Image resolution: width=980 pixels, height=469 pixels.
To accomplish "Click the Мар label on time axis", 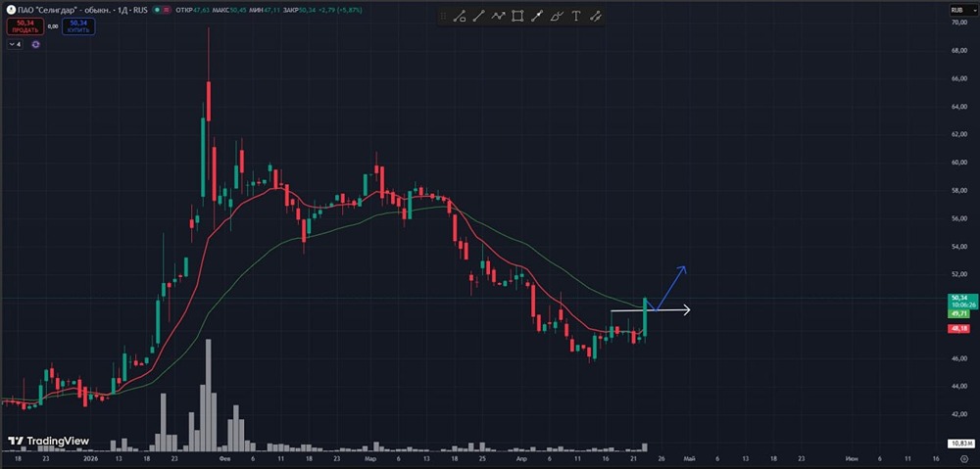I will coord(370,459).
